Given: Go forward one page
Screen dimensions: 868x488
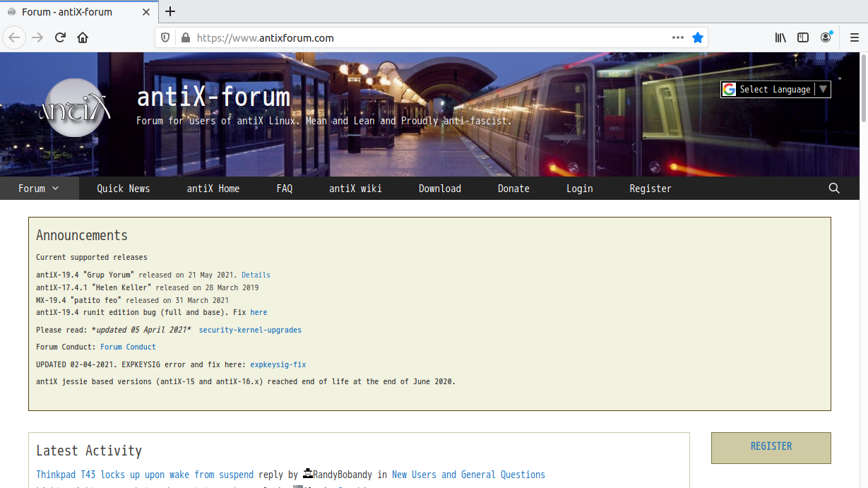Looking at the screenshot, I should (37, 37).
